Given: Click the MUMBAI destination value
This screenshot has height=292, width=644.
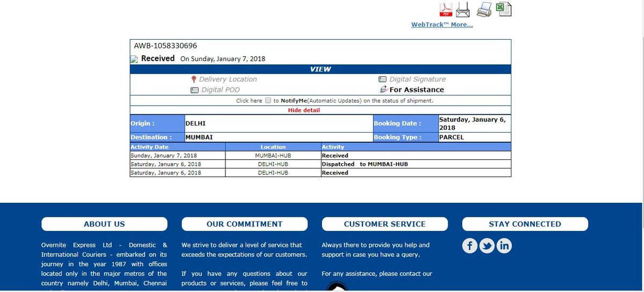Looking at the screenshot, I should point(279,137).
